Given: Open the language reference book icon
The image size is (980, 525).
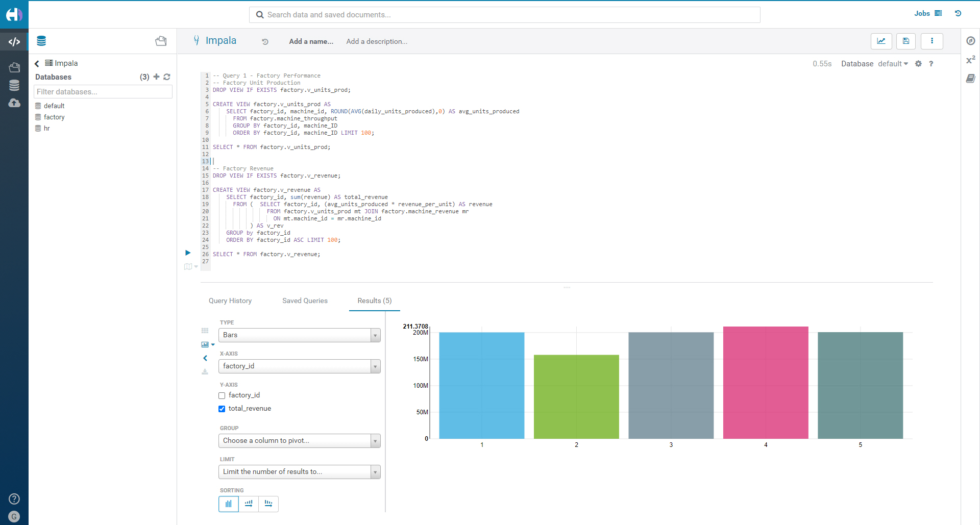Looking at the screenshot, I should click(971, 78).
